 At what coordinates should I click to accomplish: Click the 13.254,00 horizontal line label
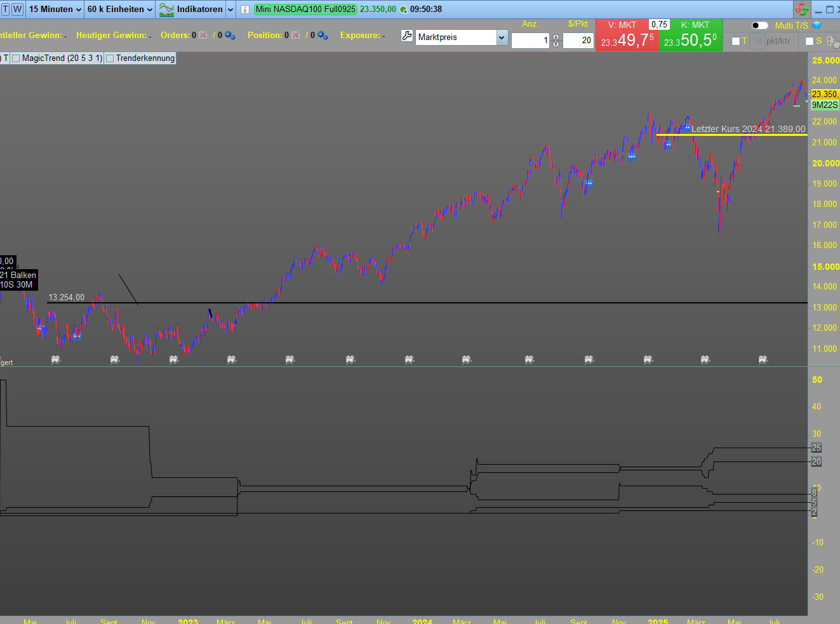(x=67, y=298)
